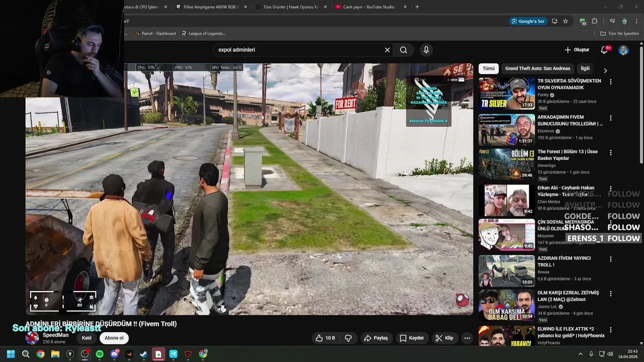Open the League of Legends bookmark
The width and height of the screenshot is (644, 362).
click(203, 34)
